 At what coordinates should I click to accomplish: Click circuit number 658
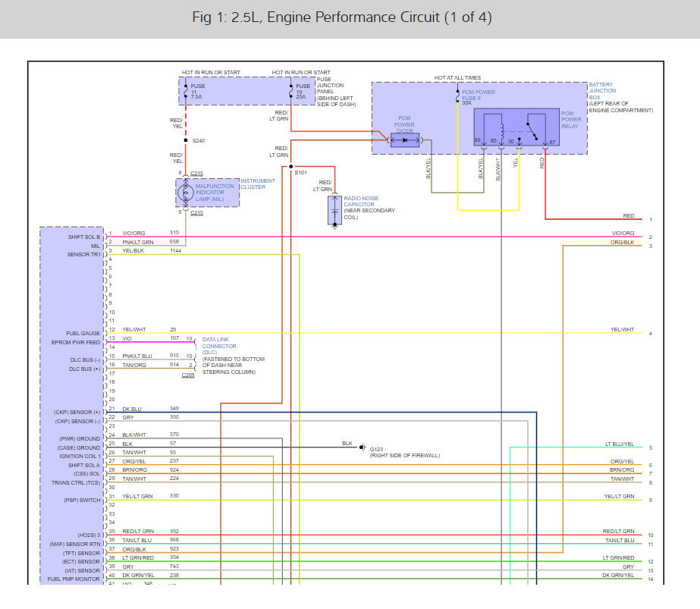click(174, 241)
